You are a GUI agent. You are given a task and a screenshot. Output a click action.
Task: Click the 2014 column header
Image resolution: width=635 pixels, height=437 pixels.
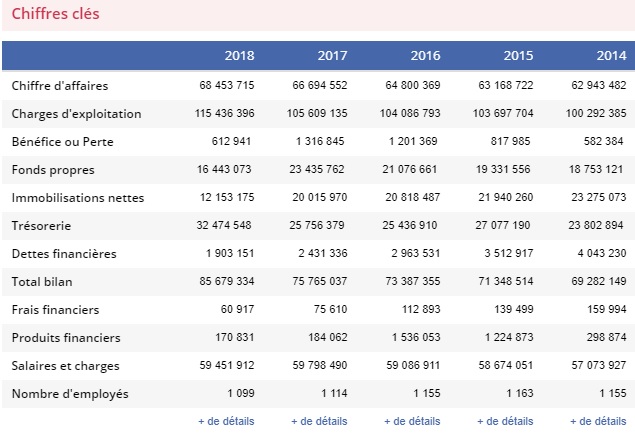click(610, 55)
